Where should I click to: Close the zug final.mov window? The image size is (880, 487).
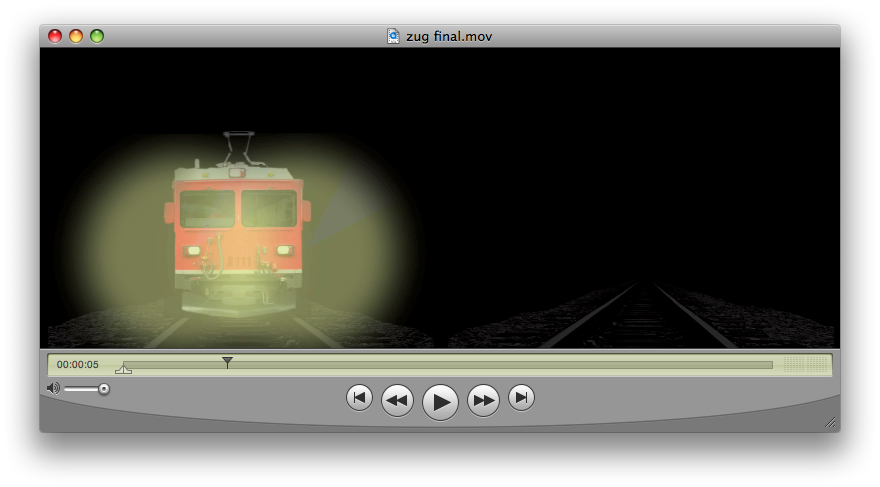pos(55,36)
